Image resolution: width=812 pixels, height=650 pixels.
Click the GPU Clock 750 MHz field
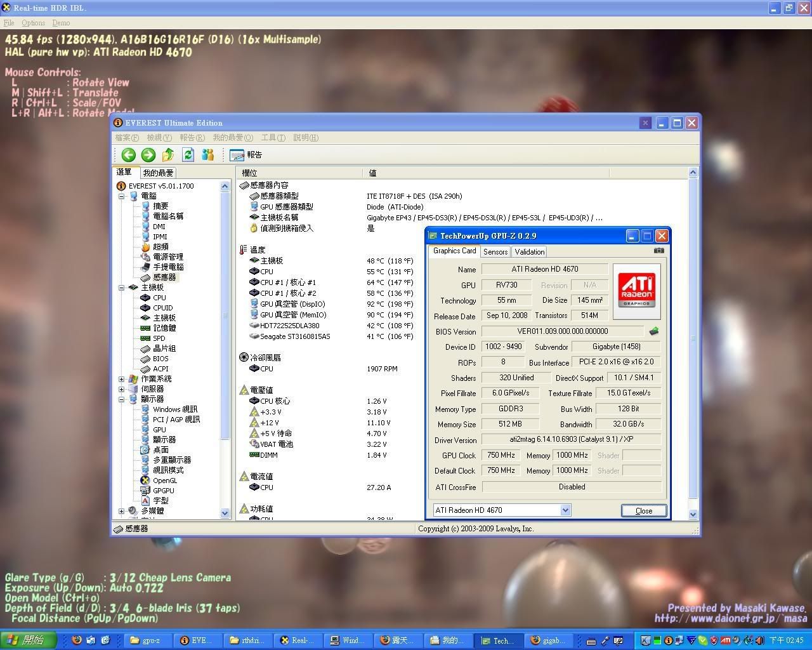(501, 455)
